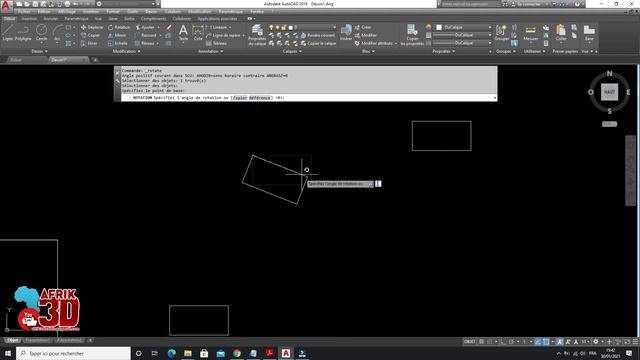Click the Déplacer (move) tool
Image resolution: width=640 pixels, height=360 pixels.
[92, 27]
